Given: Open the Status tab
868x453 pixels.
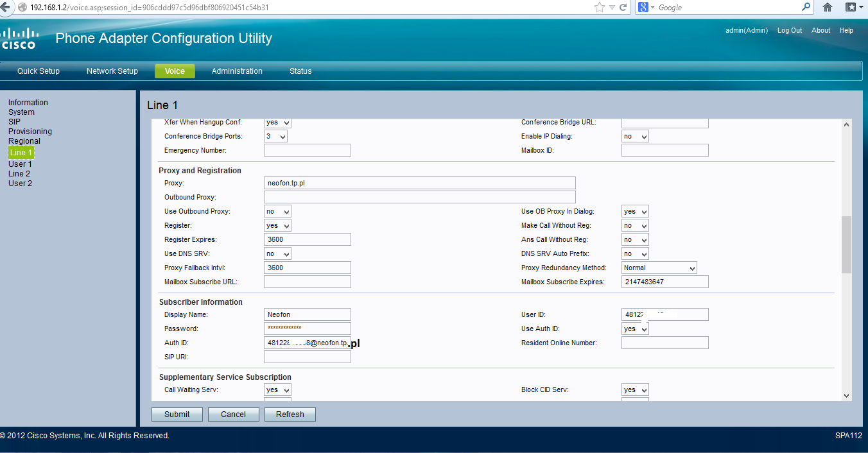Looking at the screenshot, I should pos(300,71).
